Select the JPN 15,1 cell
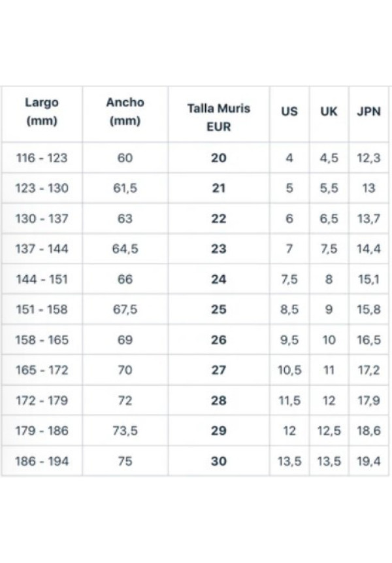This screenshot has width=392, height=563. (x=369, y=279)
